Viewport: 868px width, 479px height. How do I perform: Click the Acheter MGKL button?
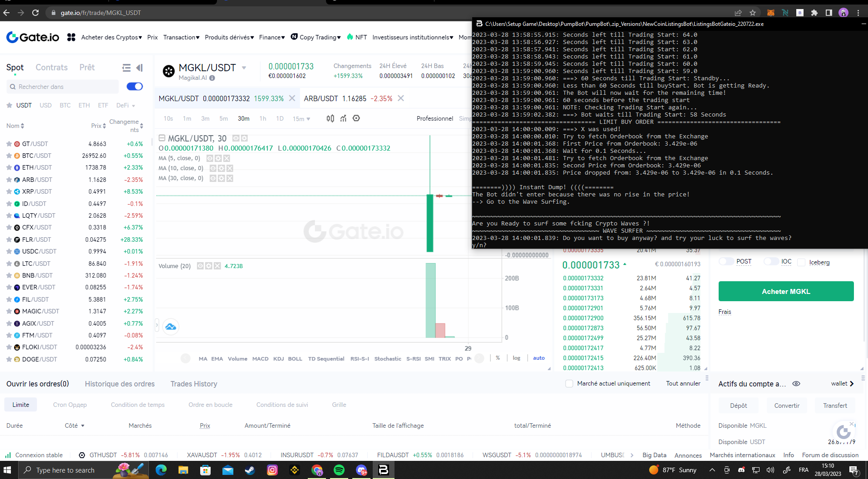click(786, 291)
